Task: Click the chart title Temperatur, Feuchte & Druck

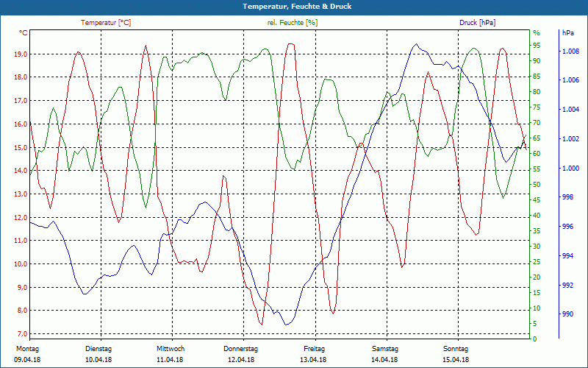Action: (x=297, y=7)
